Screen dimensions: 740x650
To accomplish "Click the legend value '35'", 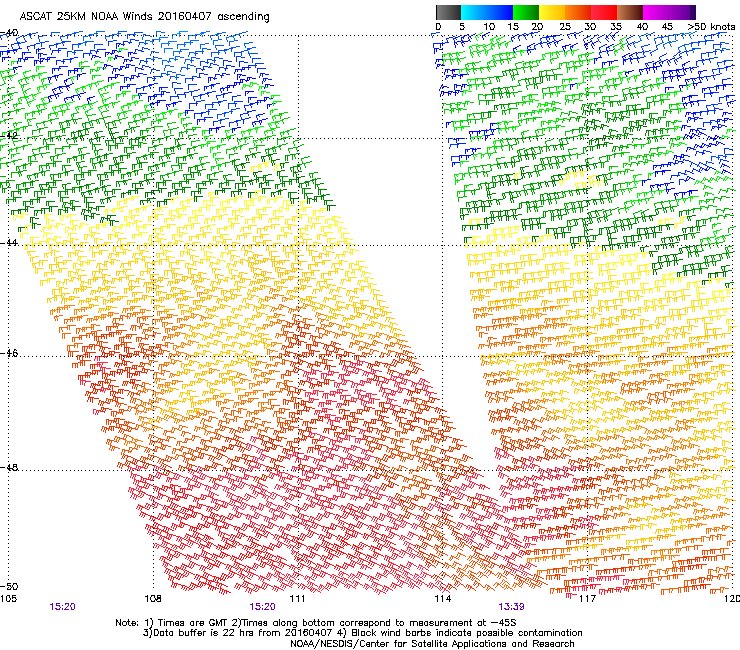I will click(x=616, y=27).
